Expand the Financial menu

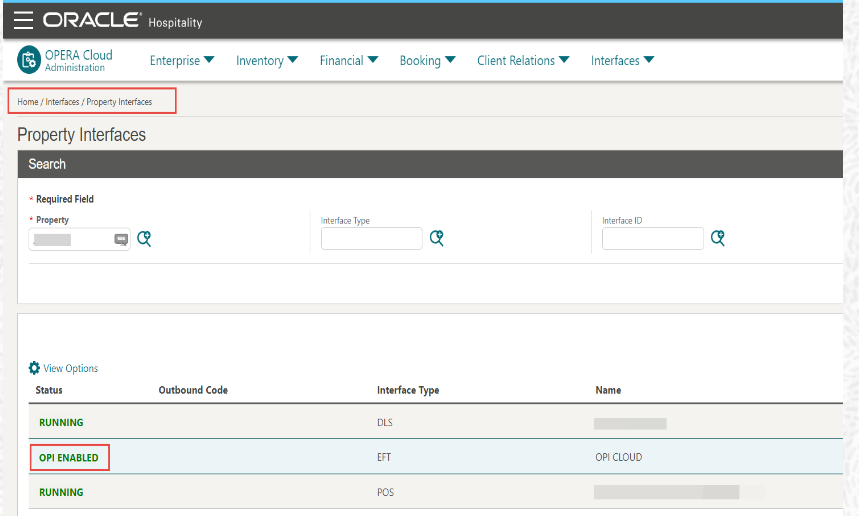pos(349,60)
